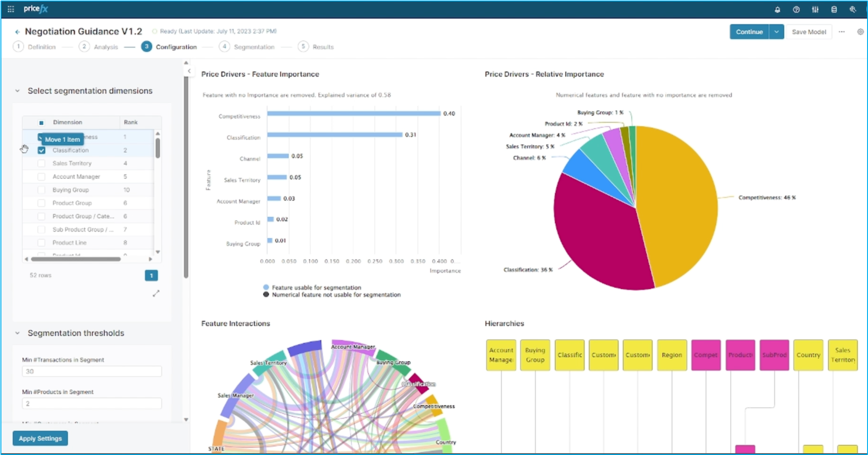
Task: Expand the dimension table to full size
Action: pos(156,293)
